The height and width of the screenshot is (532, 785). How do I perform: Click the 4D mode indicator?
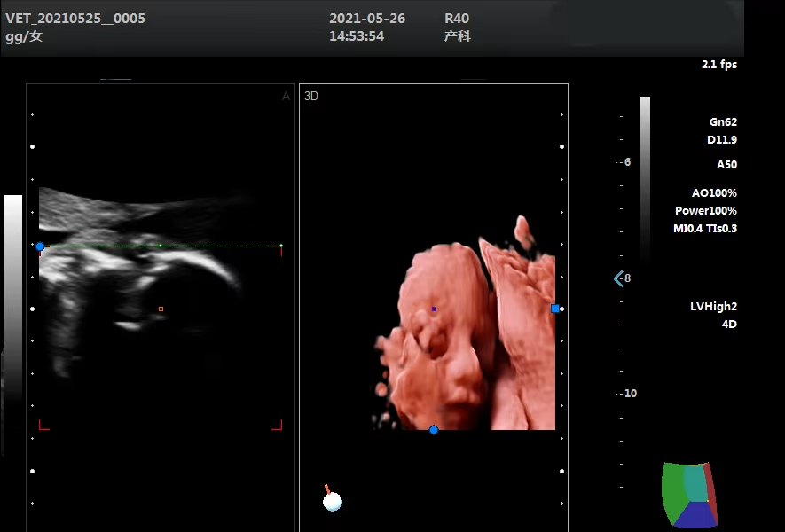coord(728,325)
